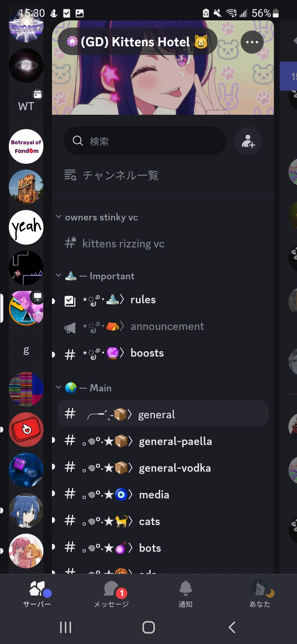Tap the Android back navigation button
This screenshot has height=644, width=297.
coord(232,627)
